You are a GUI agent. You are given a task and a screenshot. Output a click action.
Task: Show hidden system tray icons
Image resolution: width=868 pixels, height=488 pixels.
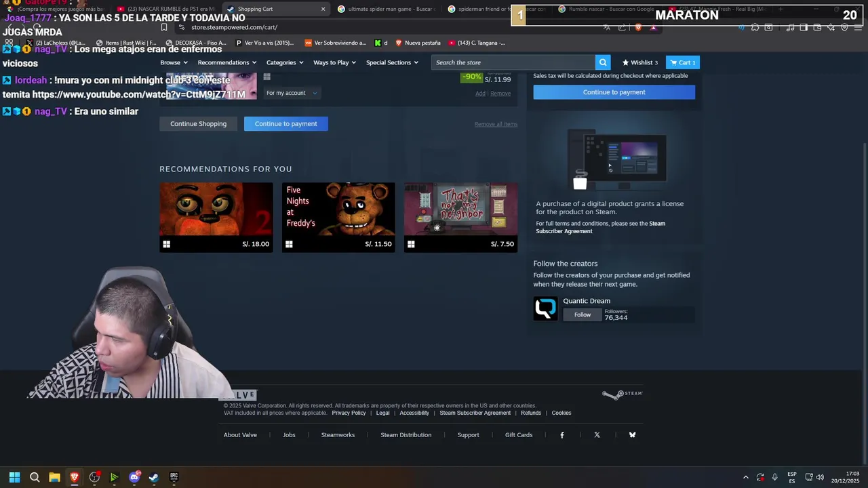click(x=745, y=477)
